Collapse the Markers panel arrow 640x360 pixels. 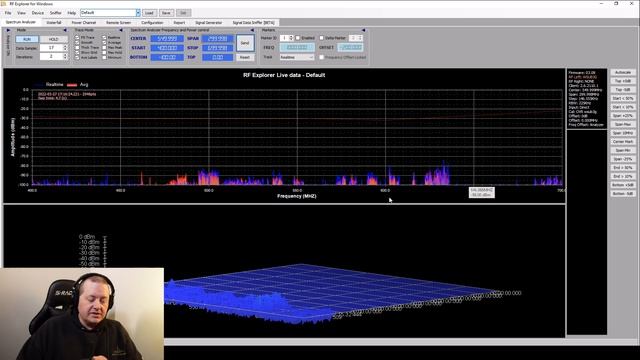(x=363, y=30)
